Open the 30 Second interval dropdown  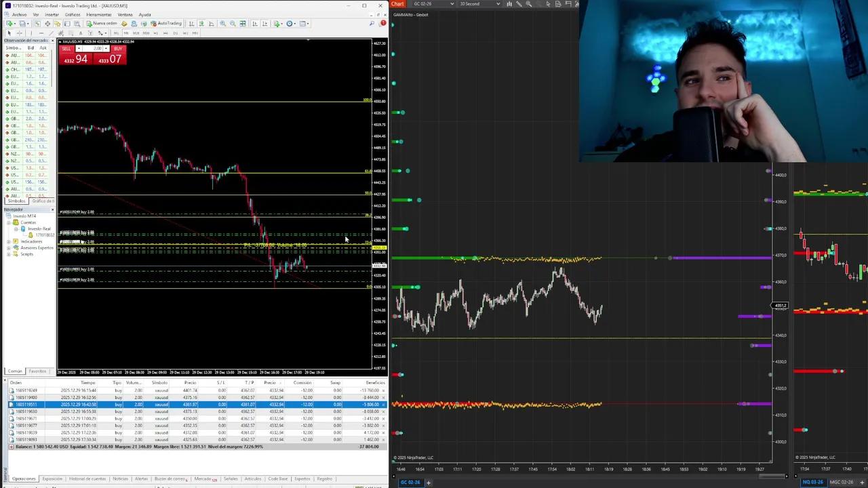click(x=479, y=4)
